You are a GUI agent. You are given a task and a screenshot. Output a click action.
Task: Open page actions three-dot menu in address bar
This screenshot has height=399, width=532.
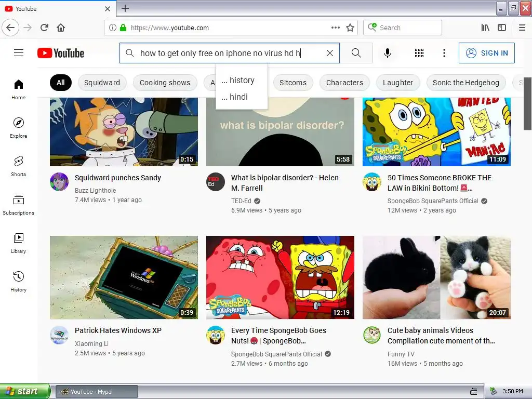pyautogui.click(x=336, y=28)
